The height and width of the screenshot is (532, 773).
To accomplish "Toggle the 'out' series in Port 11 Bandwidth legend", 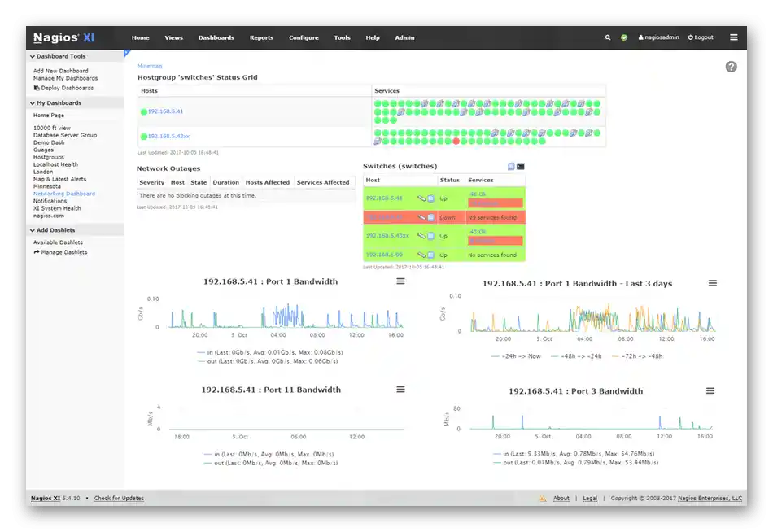I will pyautogui.click(x=271, y=463).
